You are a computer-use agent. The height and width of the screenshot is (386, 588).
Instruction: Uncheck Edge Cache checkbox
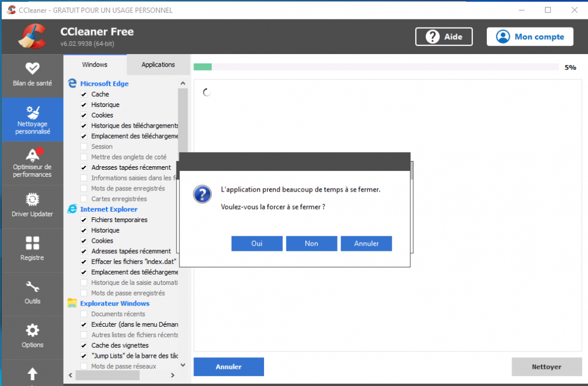[x=83, y=95]
